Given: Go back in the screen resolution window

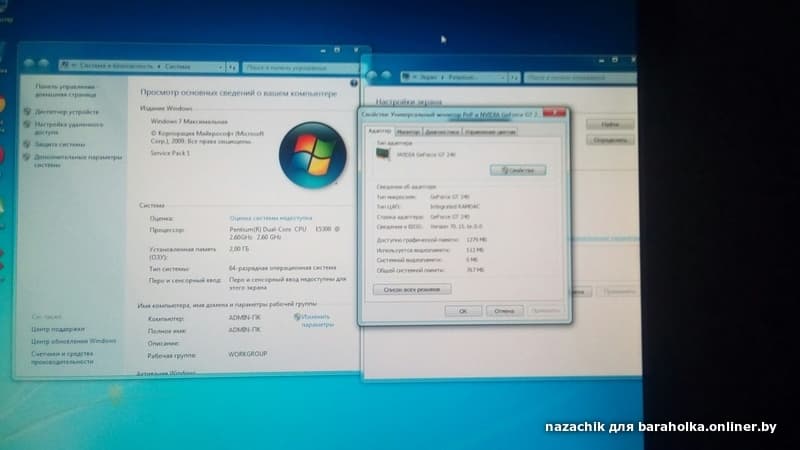Looking at the screenshot, I should [x=371, y=76].
